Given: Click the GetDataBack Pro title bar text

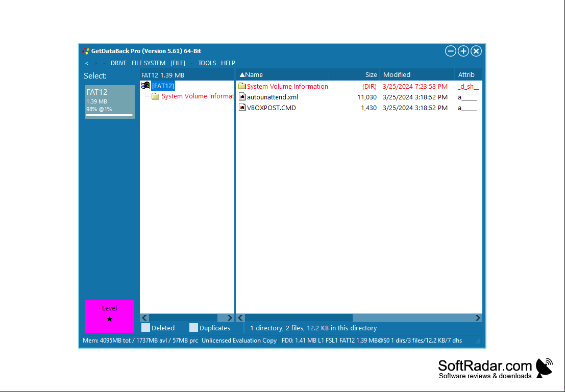Looking at the screenshot, I should [146, 51].
